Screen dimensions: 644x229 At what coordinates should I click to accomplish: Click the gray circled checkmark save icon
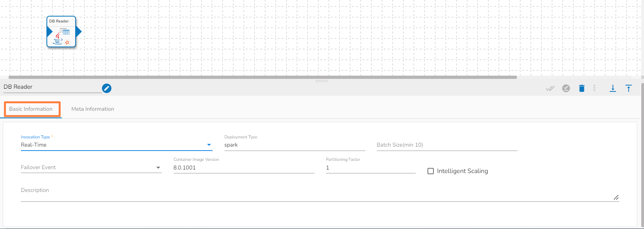point(566,88)
